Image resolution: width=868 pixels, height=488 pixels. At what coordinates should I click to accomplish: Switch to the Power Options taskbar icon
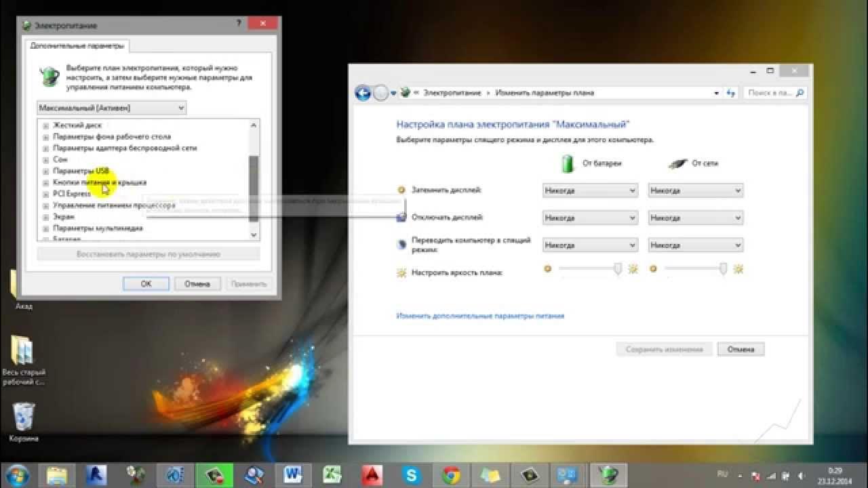[609, 474]
